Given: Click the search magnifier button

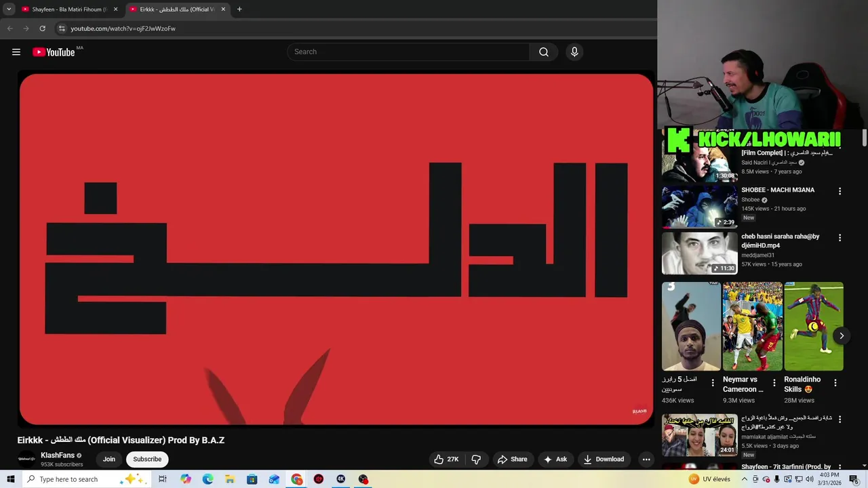Looking at the screenshot, I should point(544,52).
